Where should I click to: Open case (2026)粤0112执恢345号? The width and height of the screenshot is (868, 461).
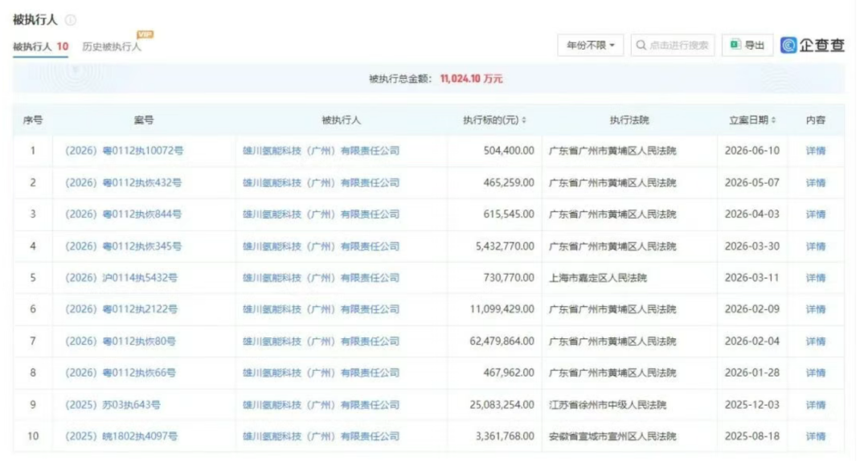(124, 247)
